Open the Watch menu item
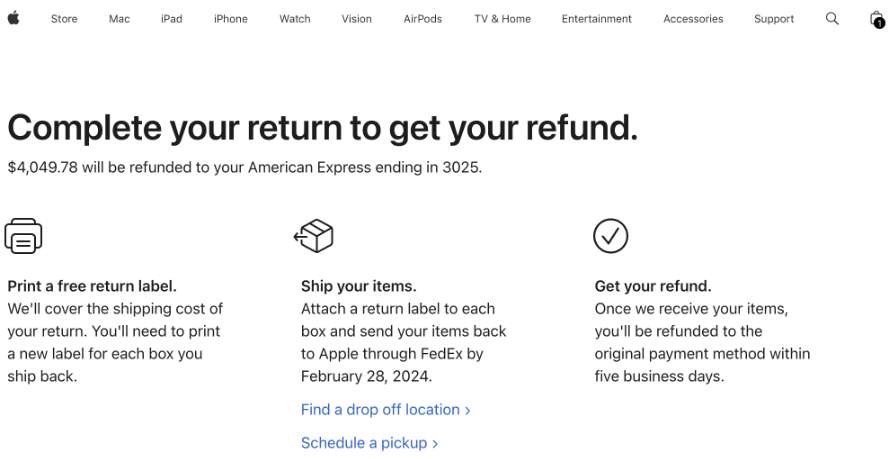 295,19
